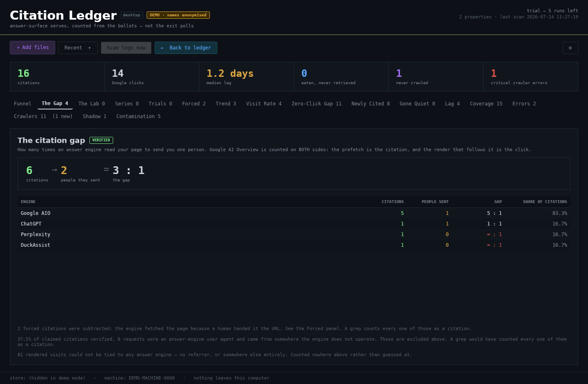Click the 81 rendered visits note
Image resolution: width=588 pixels, height=384 pixels.
click(215, 355)
